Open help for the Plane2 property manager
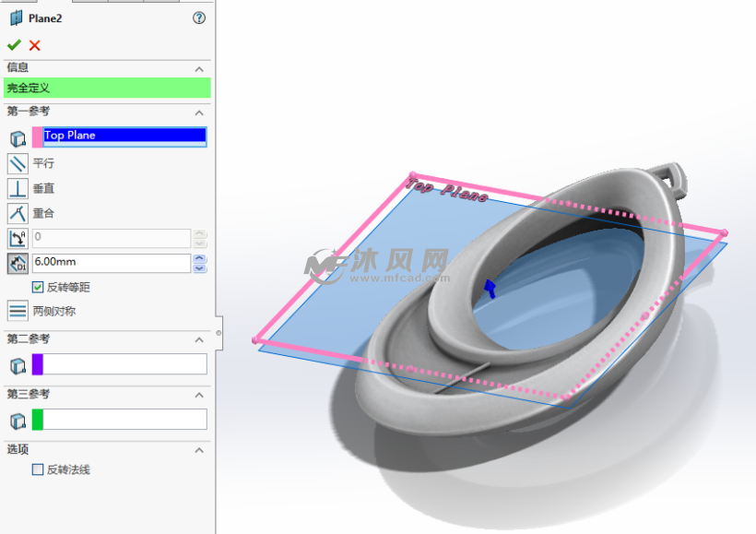Screen dimensions: 756x534 coord(199,18)
